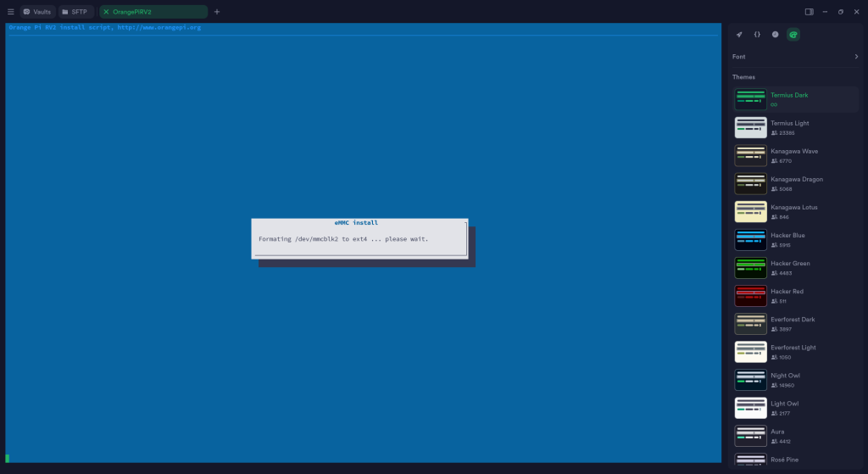Select the palette appearance icon
The width and height of the screenshot is (868, 474).
point(793,35)
